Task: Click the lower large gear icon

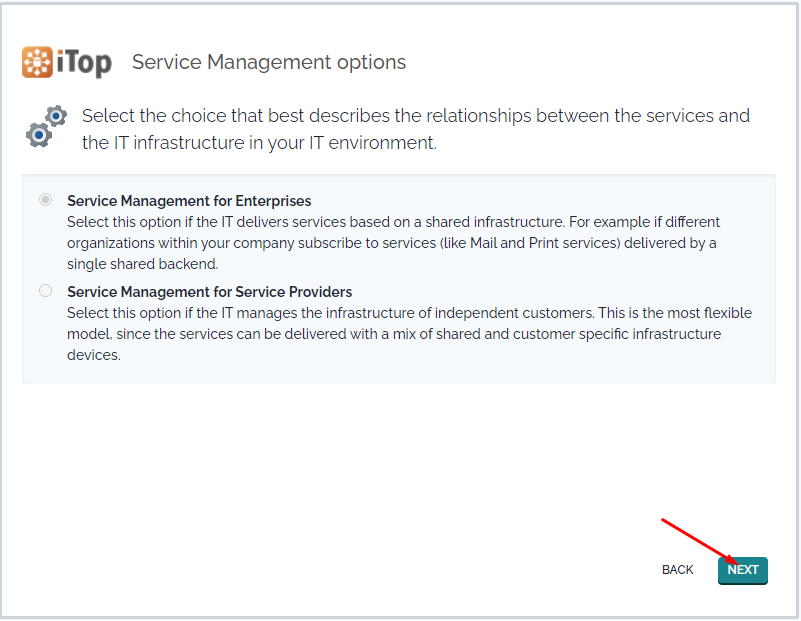Action: pyautogui.click(x=38, y=135)
